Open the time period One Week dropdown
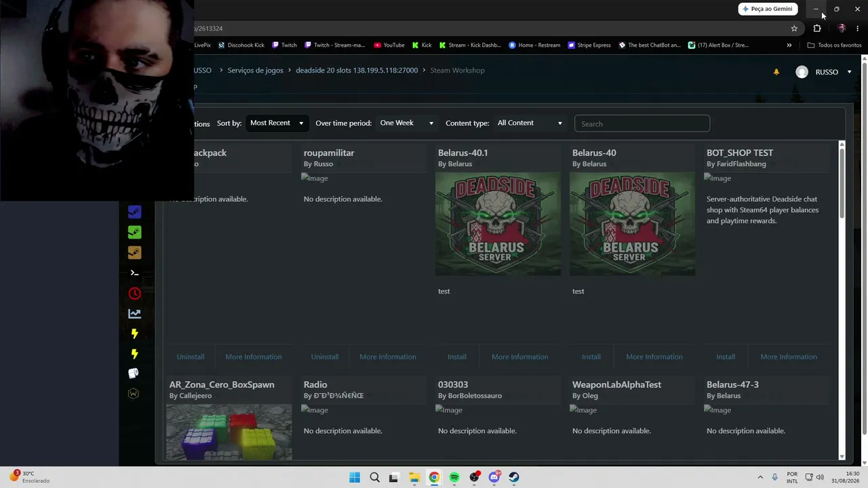 (x=406, y=123)
